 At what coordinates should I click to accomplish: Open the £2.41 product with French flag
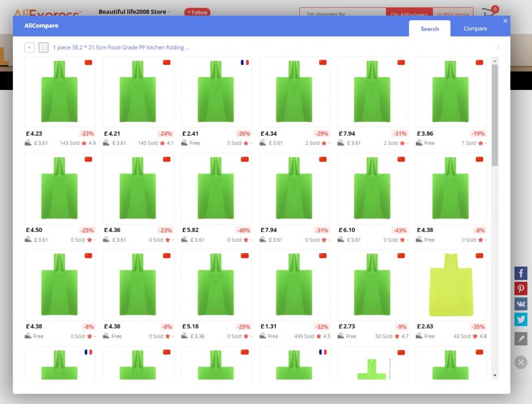(x=216, y=92)
